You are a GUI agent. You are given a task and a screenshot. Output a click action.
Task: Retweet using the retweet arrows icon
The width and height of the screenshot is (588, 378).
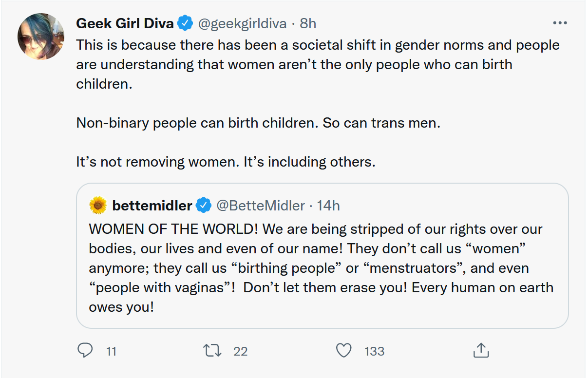[212, 350]
